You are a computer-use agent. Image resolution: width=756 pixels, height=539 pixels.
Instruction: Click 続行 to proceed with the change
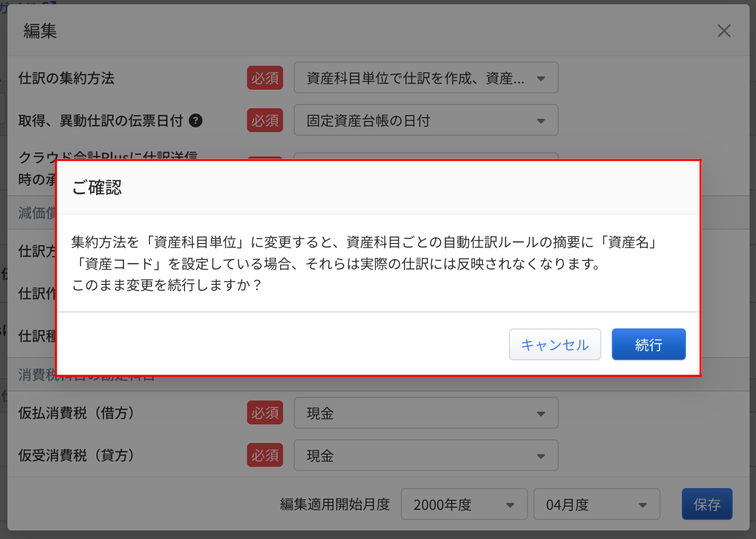coord(648,344)
